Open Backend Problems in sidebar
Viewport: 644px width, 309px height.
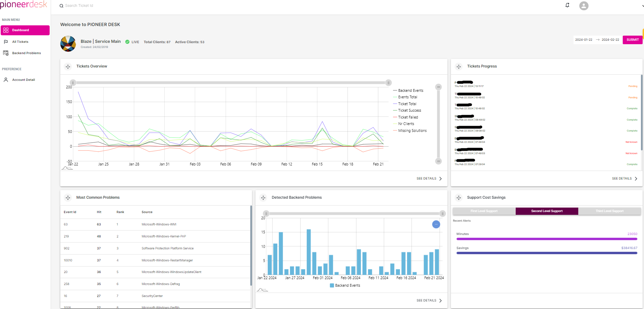click(x=26, y=53)
